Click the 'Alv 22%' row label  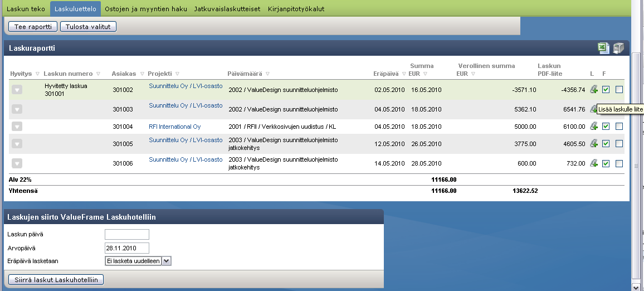[20, 180]
